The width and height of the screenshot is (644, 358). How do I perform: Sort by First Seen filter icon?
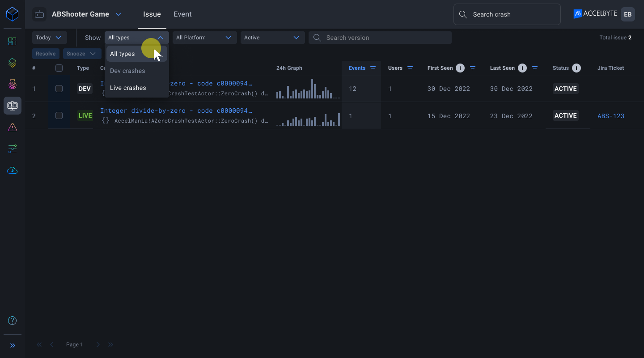473,68
